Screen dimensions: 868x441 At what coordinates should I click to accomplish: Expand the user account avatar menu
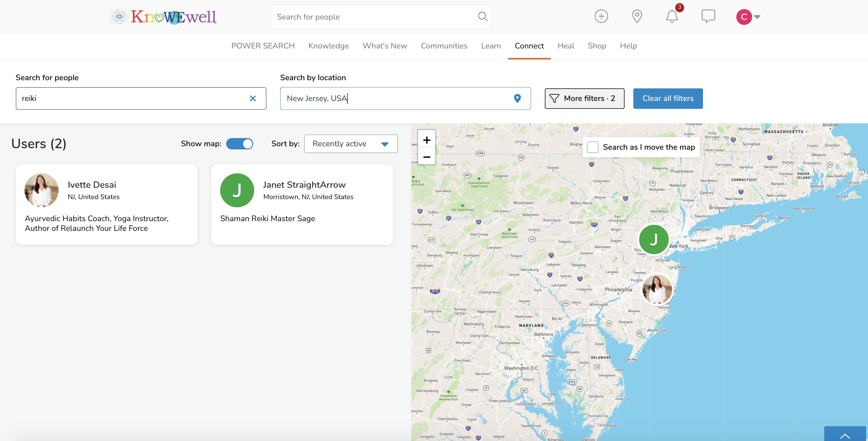coord(748,17)
